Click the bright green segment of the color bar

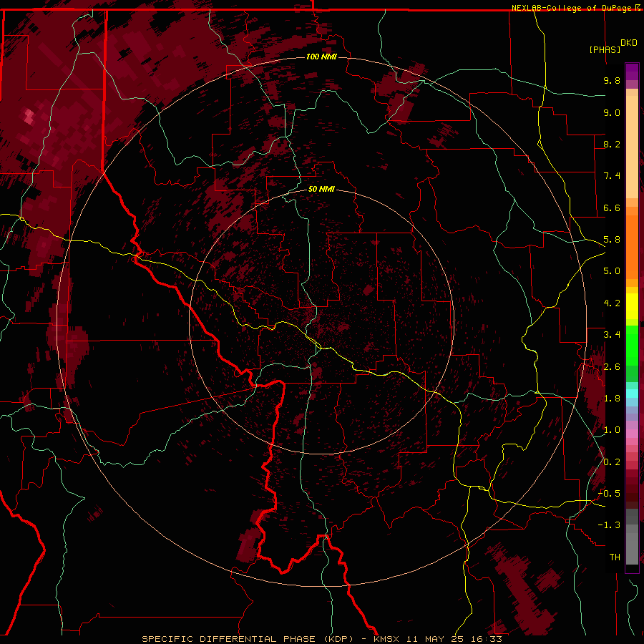[x=632, y=346]
